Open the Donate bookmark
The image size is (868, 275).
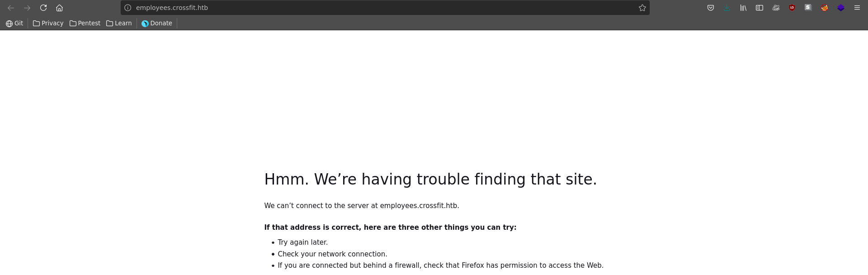[x=157, y=23]
